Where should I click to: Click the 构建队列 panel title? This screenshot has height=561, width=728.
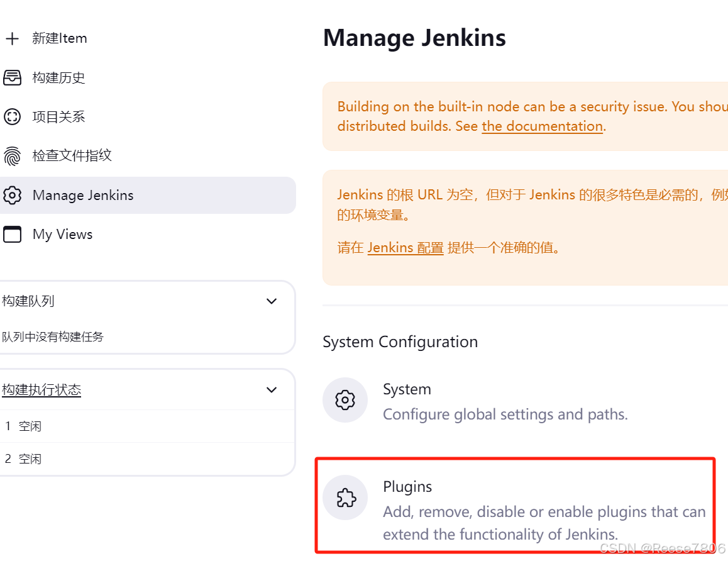(28, 301)
